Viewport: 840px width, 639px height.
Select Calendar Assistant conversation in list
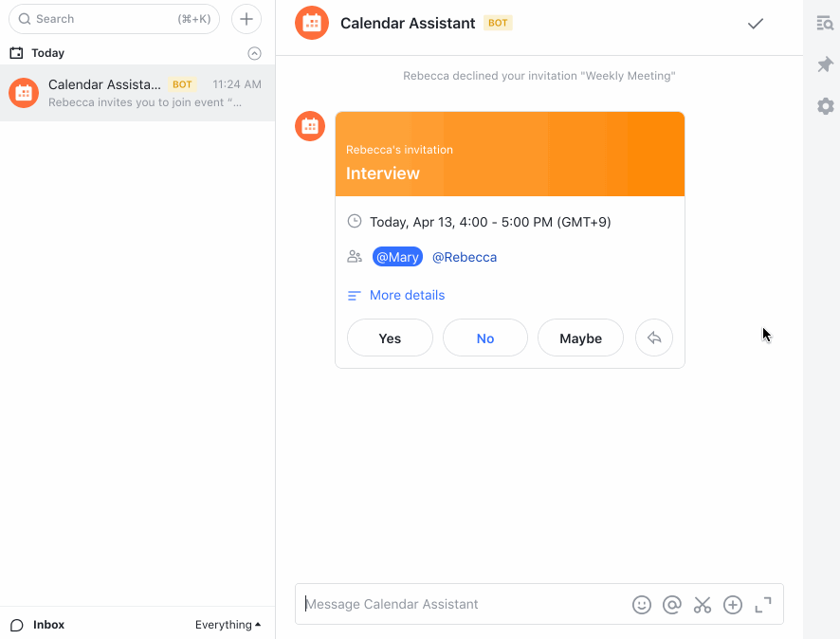pos(137,93)
